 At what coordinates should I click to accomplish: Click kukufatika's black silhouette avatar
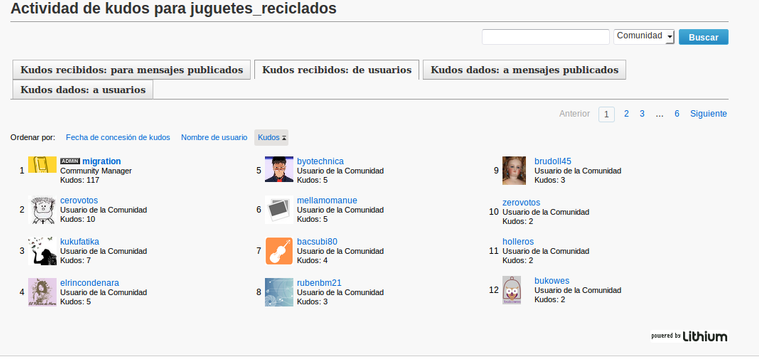click(x=42, y=251)
